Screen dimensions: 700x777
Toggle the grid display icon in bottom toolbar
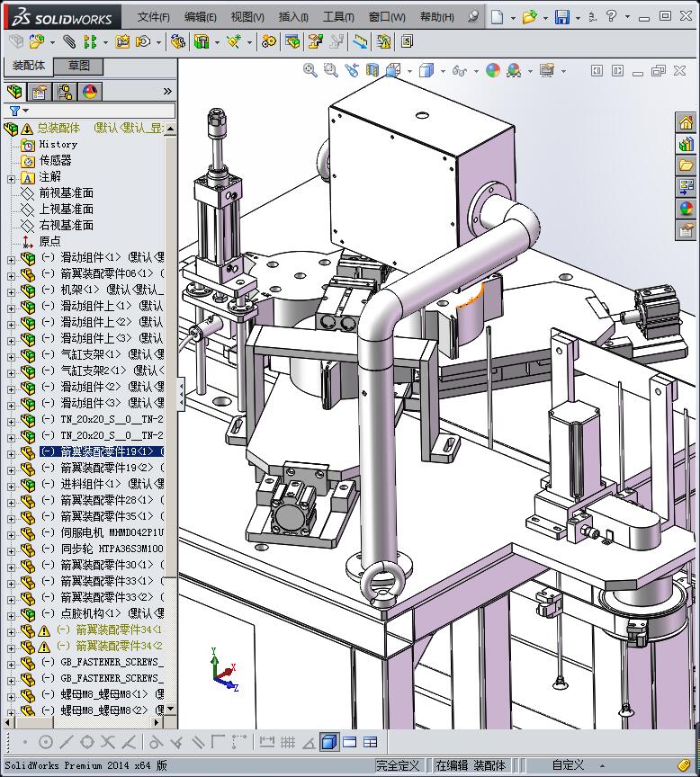pyautogui.click(x=288, y=742)
